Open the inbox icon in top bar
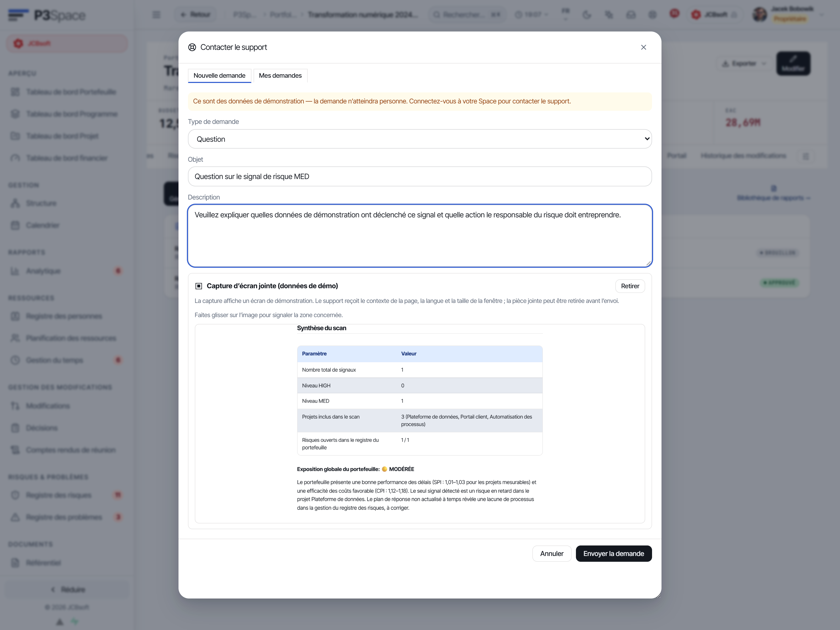 631,15
